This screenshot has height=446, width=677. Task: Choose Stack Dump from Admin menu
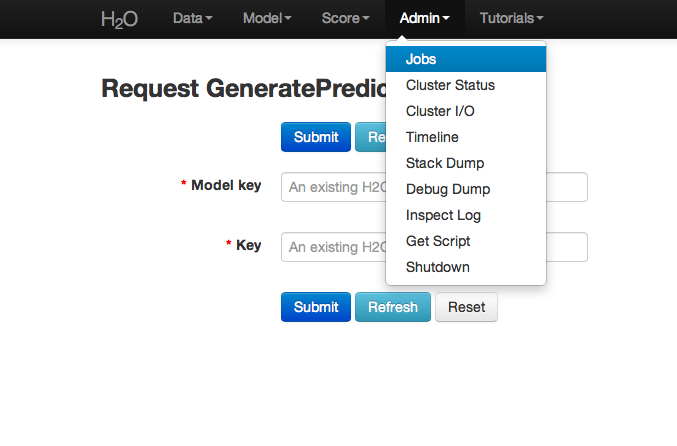point(445,163)
